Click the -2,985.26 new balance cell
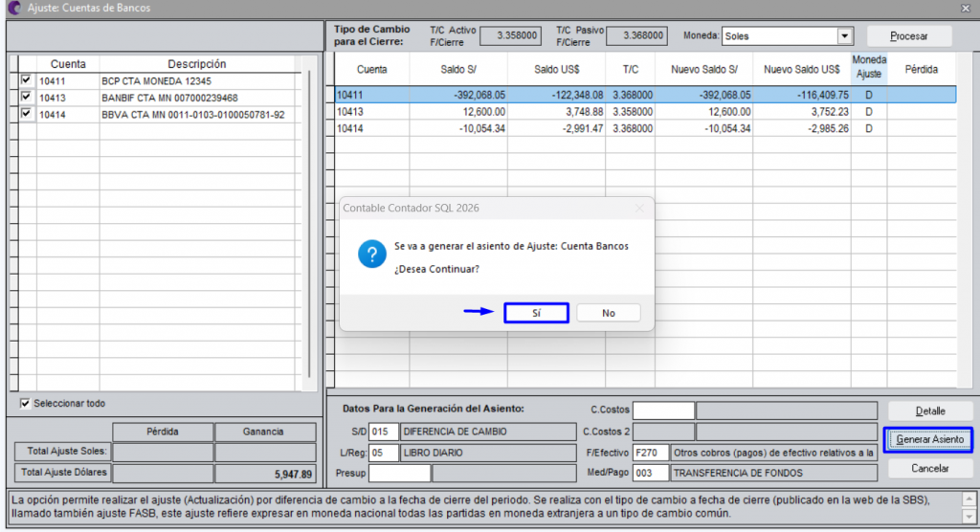This screenshot has height=532, width=980. (x=802, y=129)
